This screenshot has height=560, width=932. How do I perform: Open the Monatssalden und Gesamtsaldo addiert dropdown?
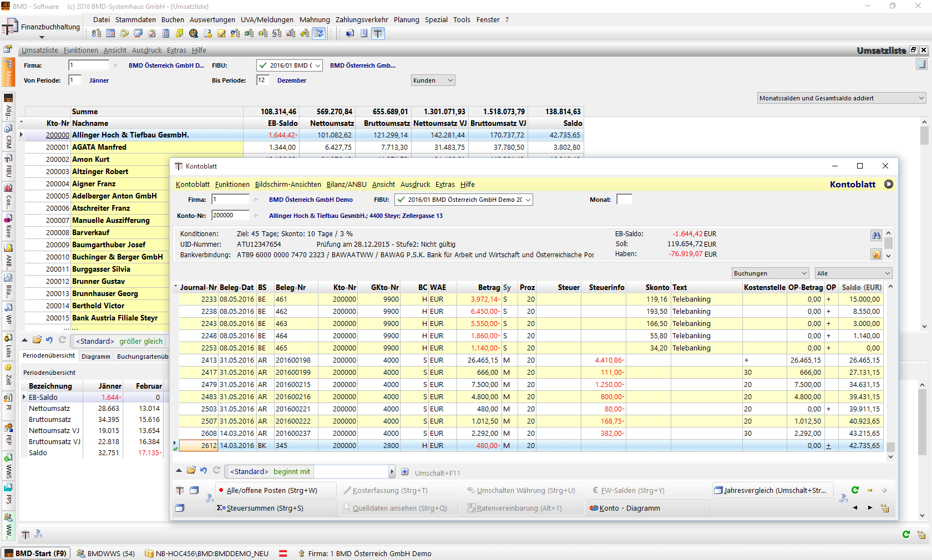click(842, 98)
